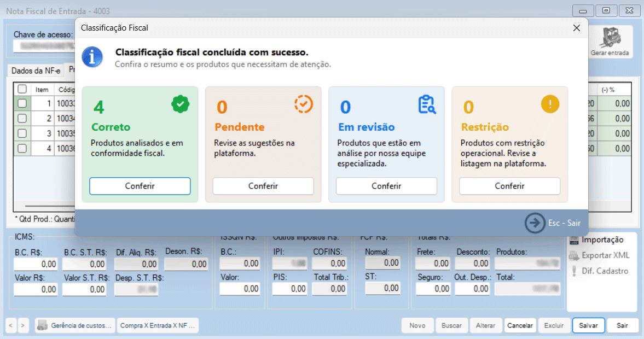644x339 pixels.
Task: Click the green checkmark badge on the Correto card
Action: click(x=181, y=104)
